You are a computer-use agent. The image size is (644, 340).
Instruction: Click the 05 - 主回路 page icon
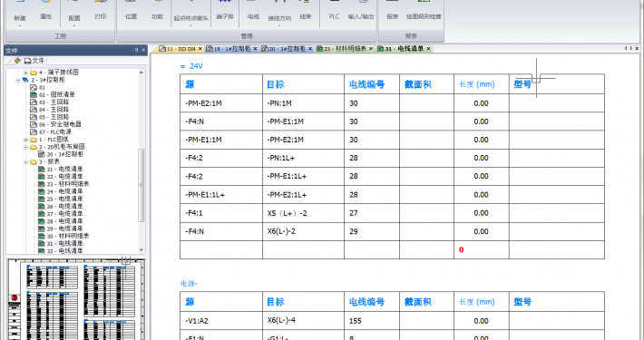tap(34, 117)
